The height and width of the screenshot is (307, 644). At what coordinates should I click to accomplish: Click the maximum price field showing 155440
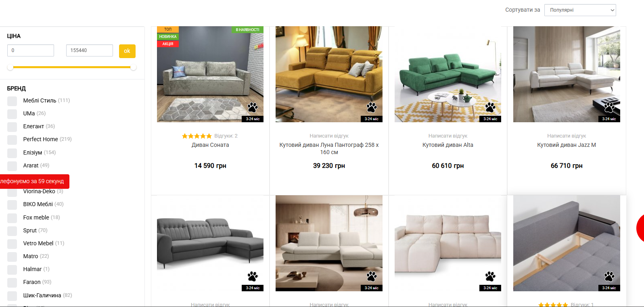point(90,50)
